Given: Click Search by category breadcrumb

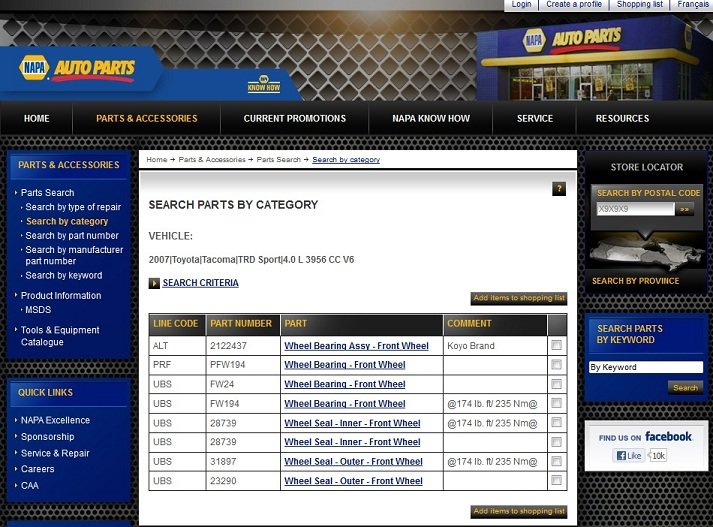Looking at the screenshot, I should [346, 160].
